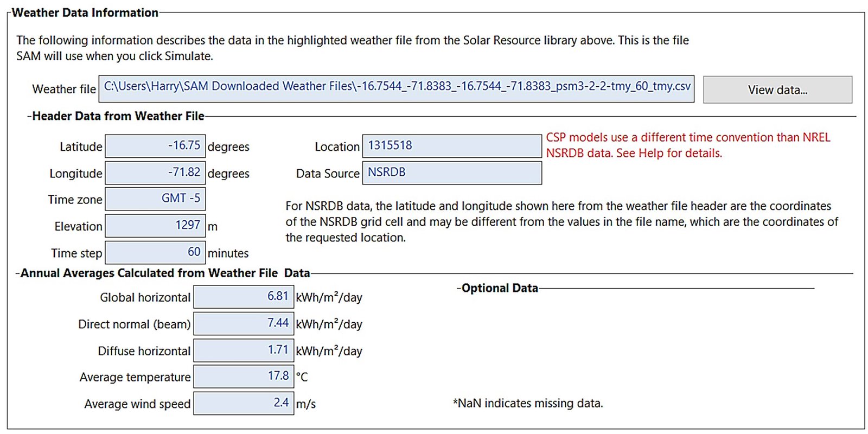Click the 'minutes' unit after Time step
This screenshot has width=868, height=434.
pos(228,253)
